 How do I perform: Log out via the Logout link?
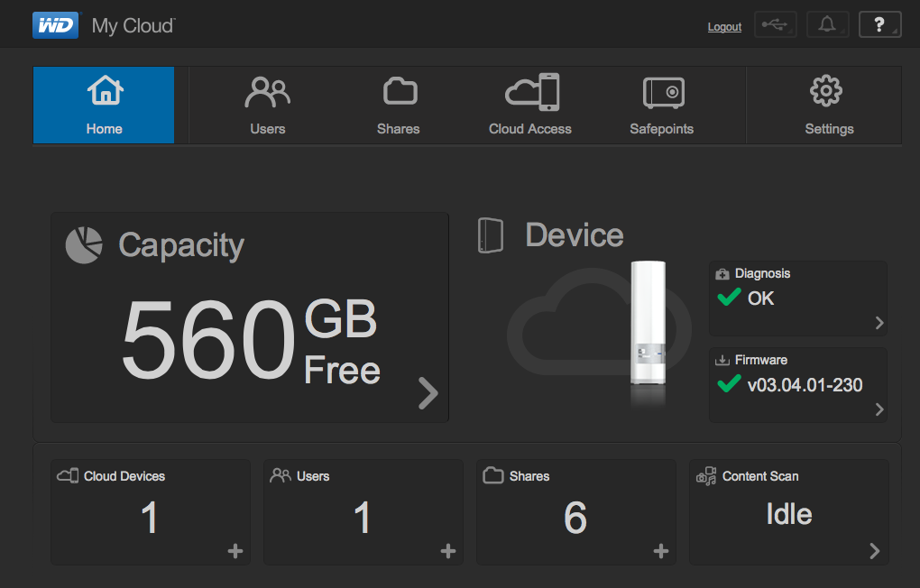[x=724, y=27]
